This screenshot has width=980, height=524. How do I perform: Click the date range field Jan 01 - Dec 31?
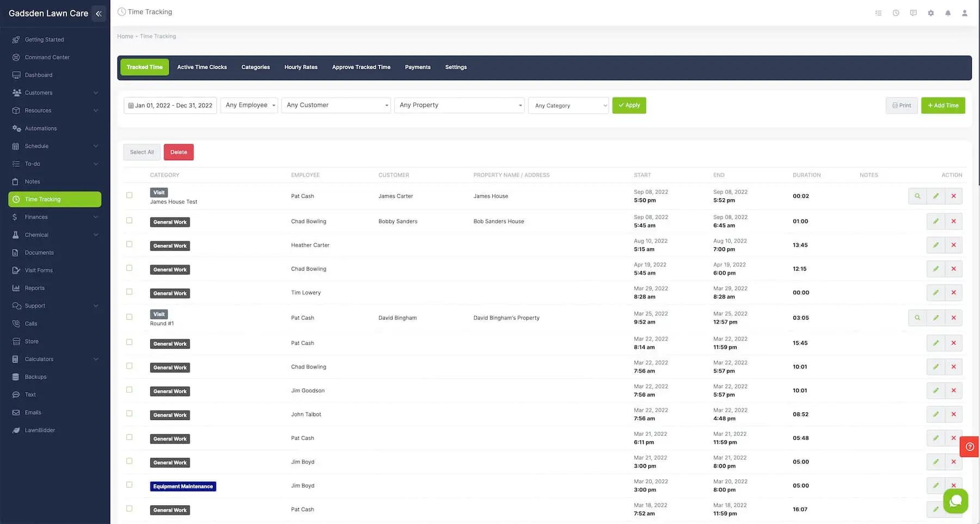coord(170,106)
